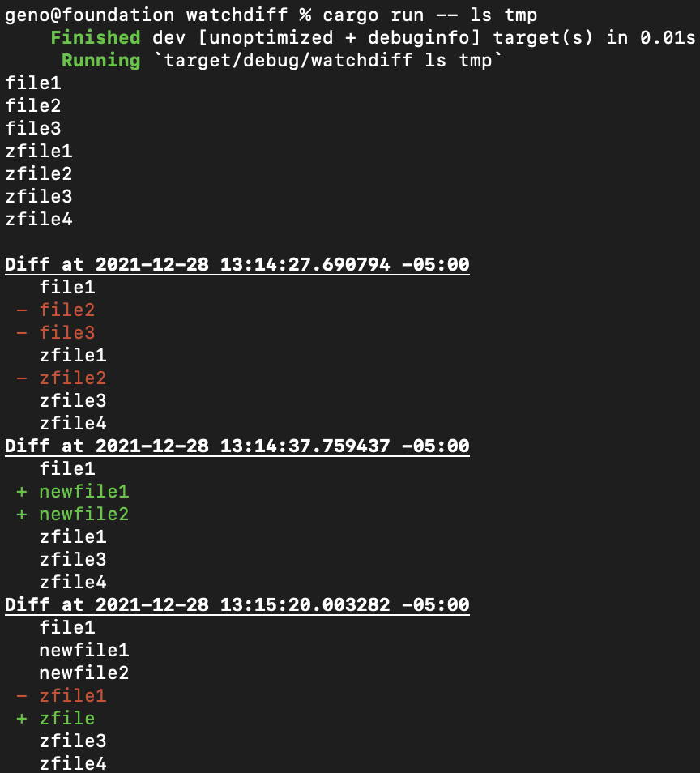Click "file1" in the initial ls listing
Image resolution: width=700 pixels, height=773 pixels.
(33, 83)
